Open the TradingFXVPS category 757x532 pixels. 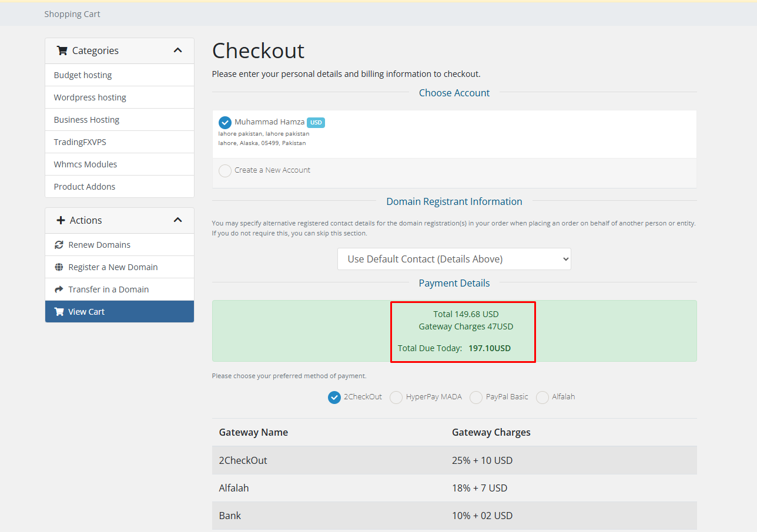[119, 142]
